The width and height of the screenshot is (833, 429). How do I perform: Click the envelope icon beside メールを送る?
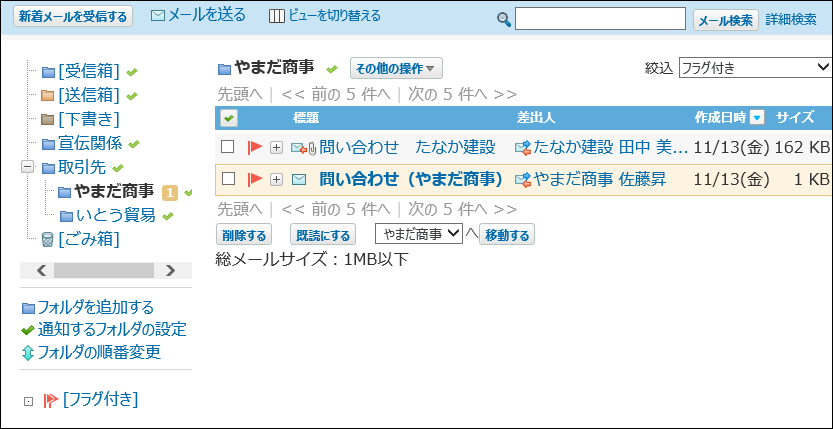click(157, 16)
